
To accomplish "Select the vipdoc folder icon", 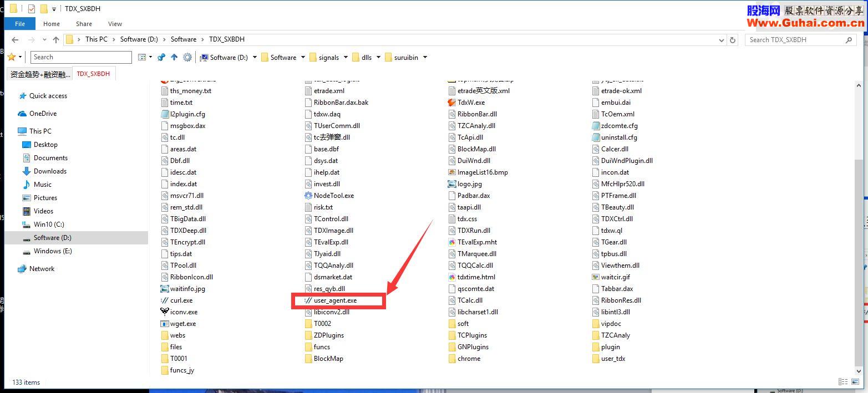I will 596,324.
